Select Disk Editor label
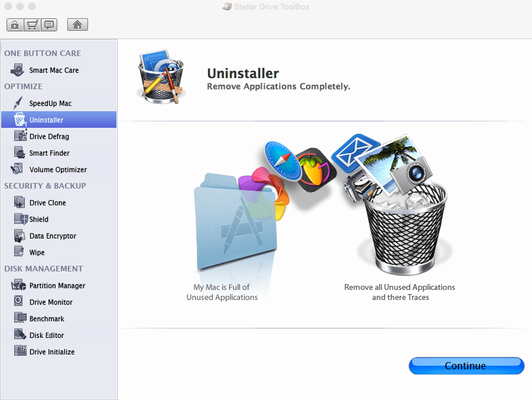This screenshot has height=400, width=532. tap(47, 336)
